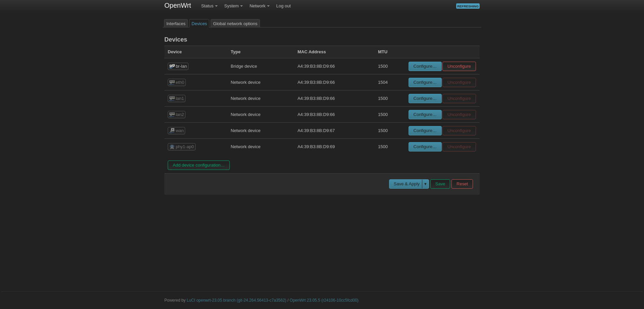Image resolution: width=644 pixels, height=309 pixels.
Task: Click the OpenWrt brand title
Action: point(178,6)
